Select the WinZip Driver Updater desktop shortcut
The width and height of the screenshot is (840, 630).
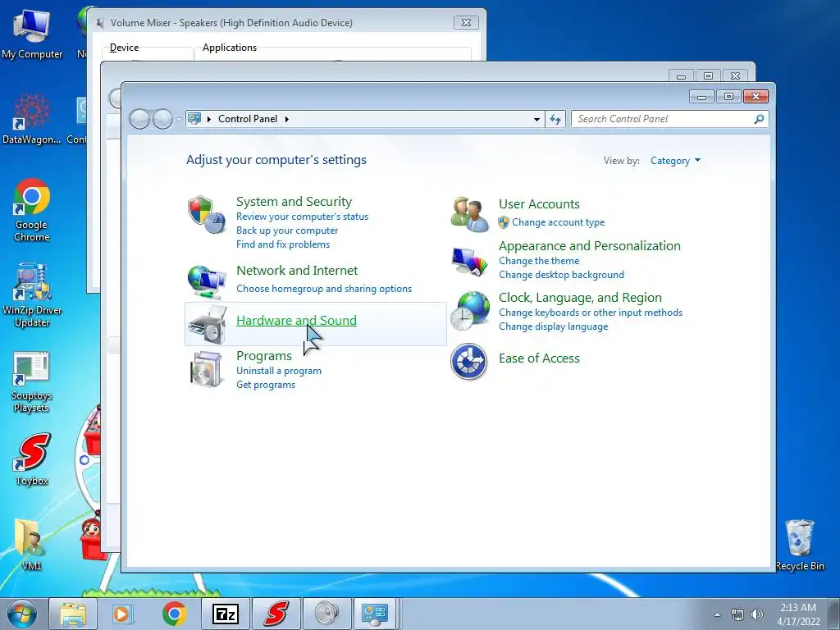tap(32, 294)
